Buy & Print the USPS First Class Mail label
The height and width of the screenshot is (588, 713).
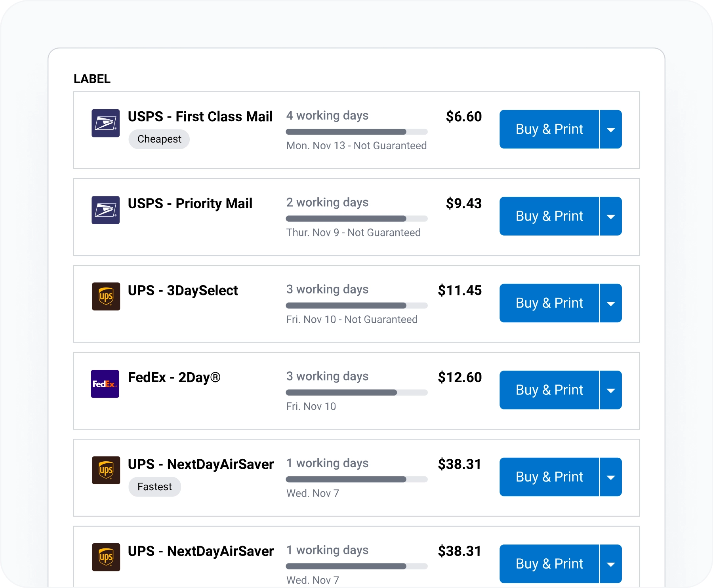549,129
